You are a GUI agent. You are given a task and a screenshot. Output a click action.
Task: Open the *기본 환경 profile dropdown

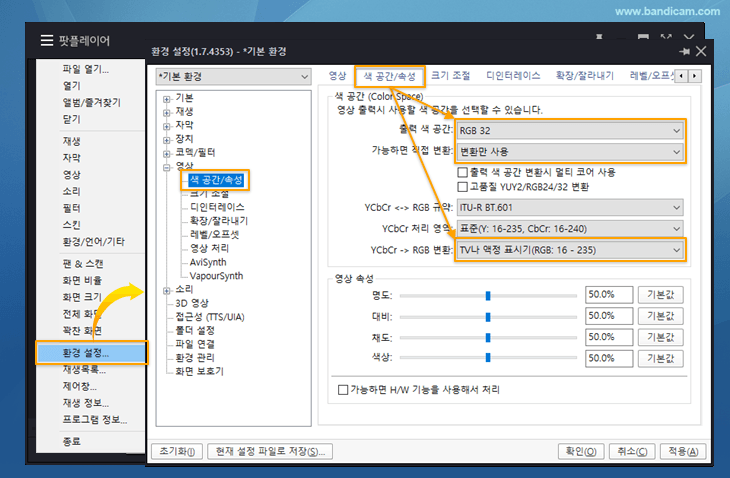point(233,76)
